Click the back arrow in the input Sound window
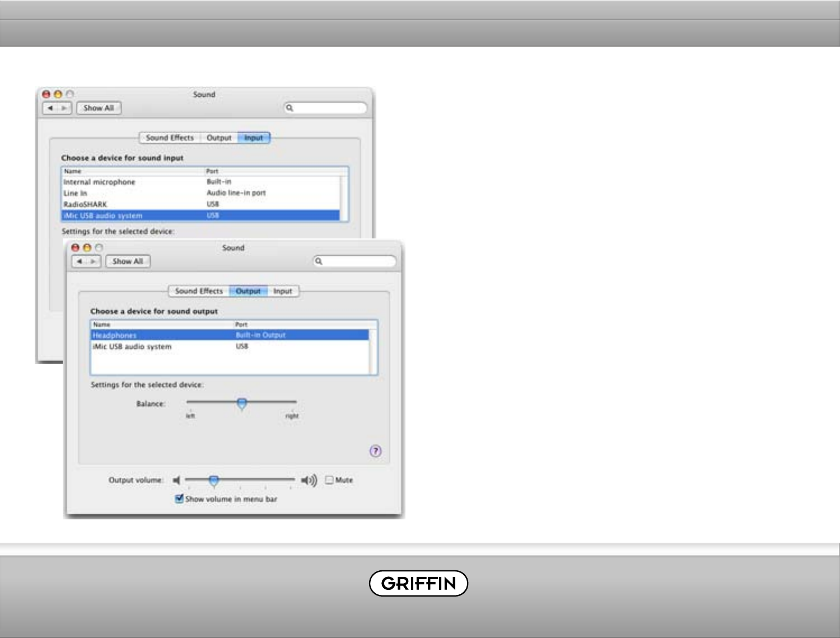The height and width of the screenshot is (638, 840). point(50,108)
